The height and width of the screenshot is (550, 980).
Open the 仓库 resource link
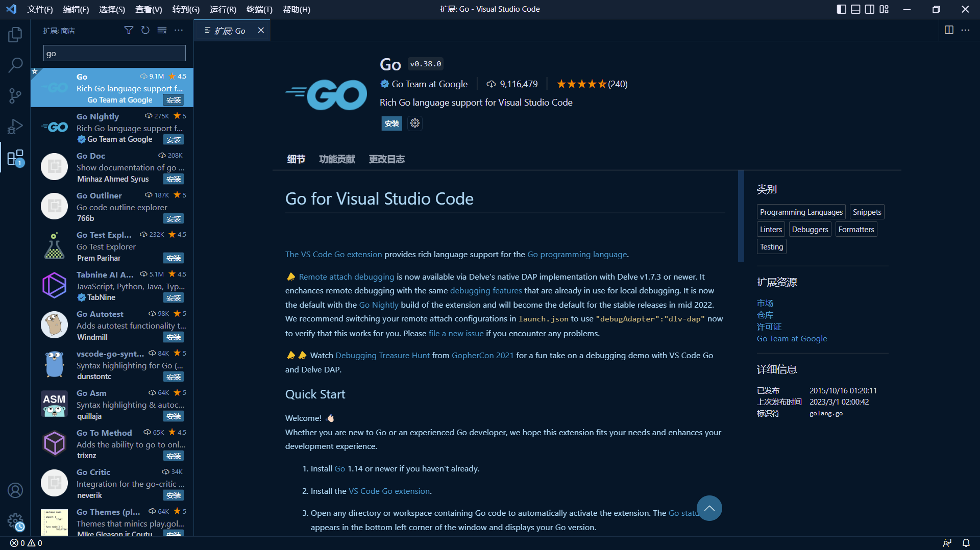point(765,315)
